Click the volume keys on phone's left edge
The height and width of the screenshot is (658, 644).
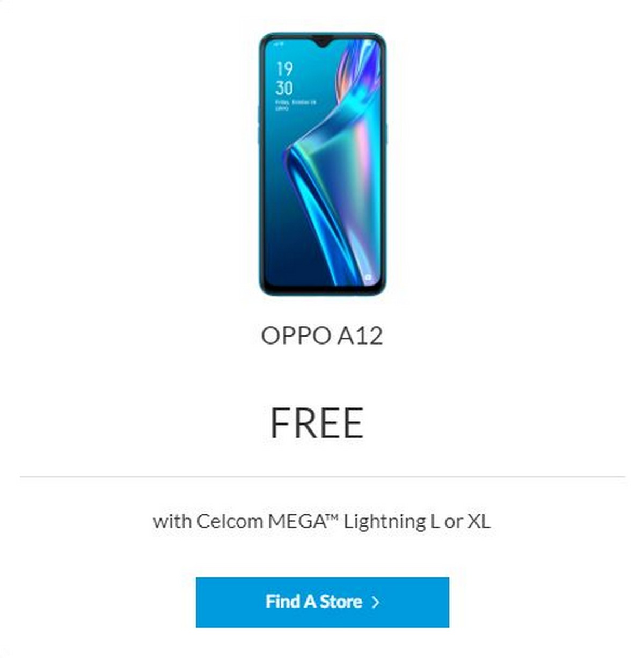259,123
